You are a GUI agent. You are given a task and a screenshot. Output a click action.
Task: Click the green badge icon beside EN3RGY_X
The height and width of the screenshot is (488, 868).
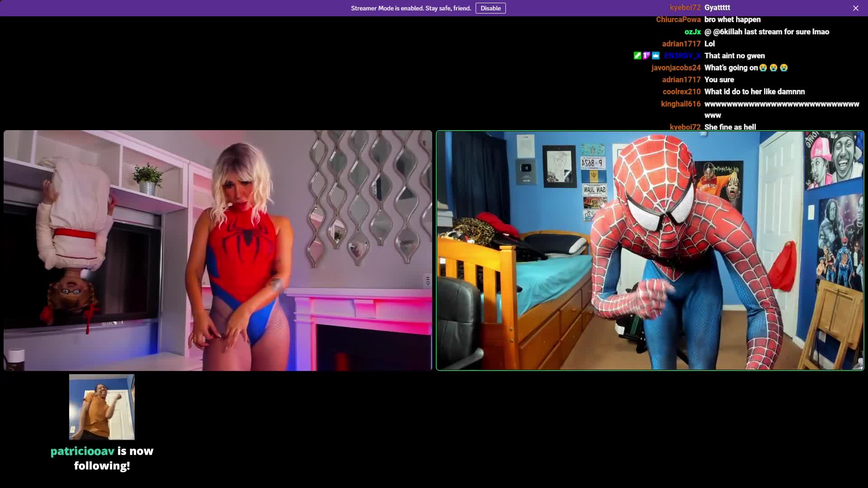point(637,56)
